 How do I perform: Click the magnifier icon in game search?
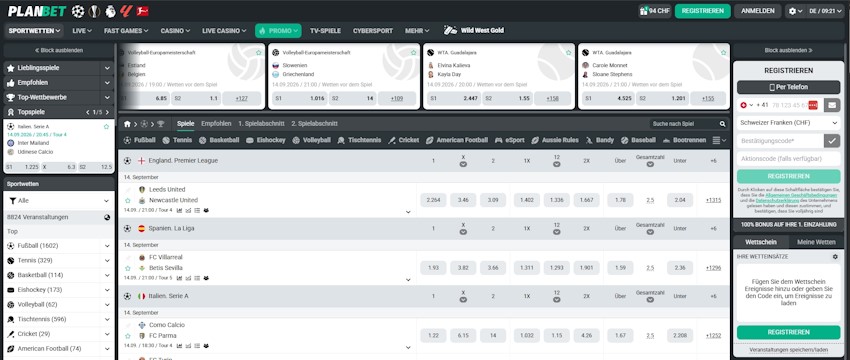[x=723, y=124]
